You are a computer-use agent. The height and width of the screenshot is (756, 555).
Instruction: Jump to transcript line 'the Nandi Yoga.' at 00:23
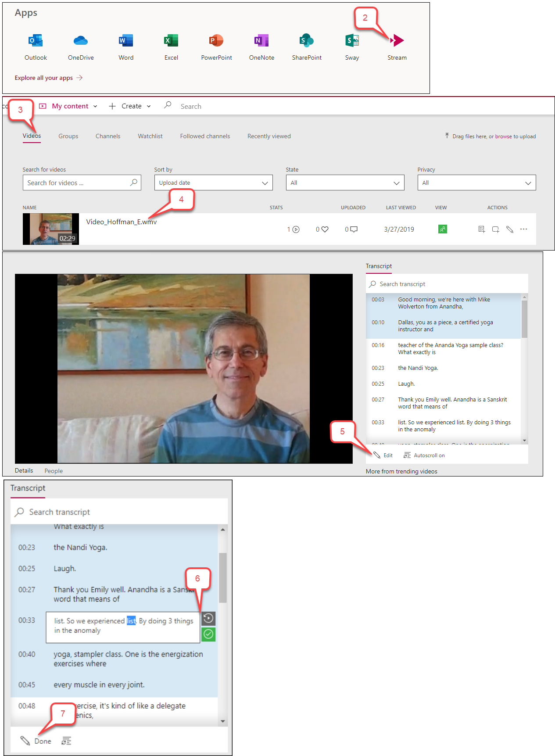(444, 368)
